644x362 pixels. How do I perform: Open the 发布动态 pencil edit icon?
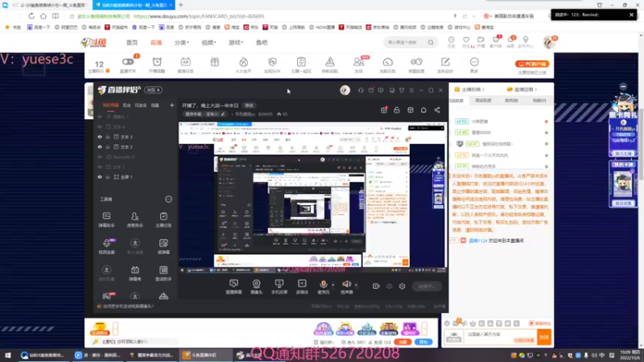[x=445, y=62]
